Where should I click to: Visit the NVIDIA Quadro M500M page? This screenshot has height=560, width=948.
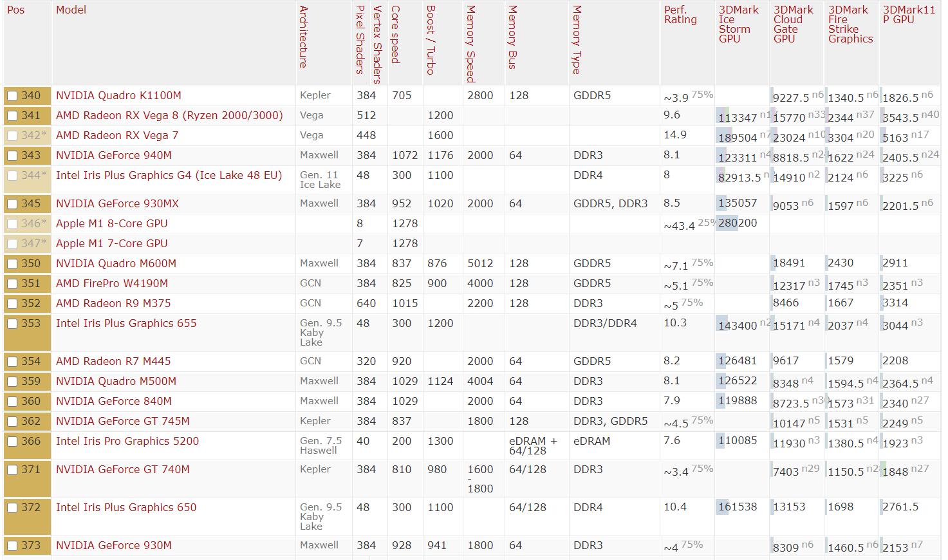tap(116, 381)
